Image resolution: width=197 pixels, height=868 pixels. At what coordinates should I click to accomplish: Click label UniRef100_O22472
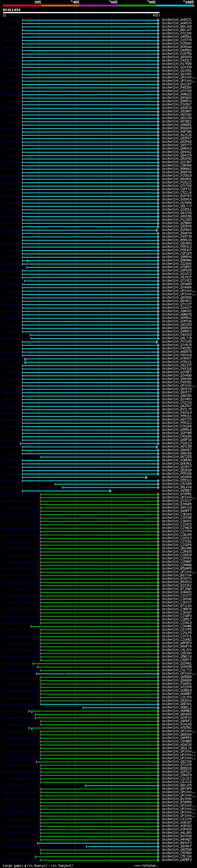177,274
